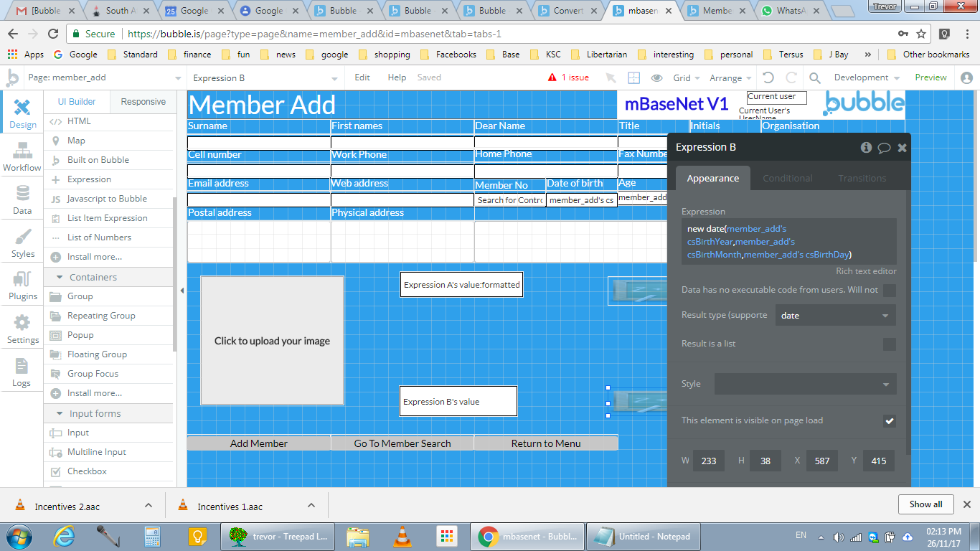This screenshot has width=980, height=551.
Task: Open the Windows Start button
Action: (x=18, y=536)
